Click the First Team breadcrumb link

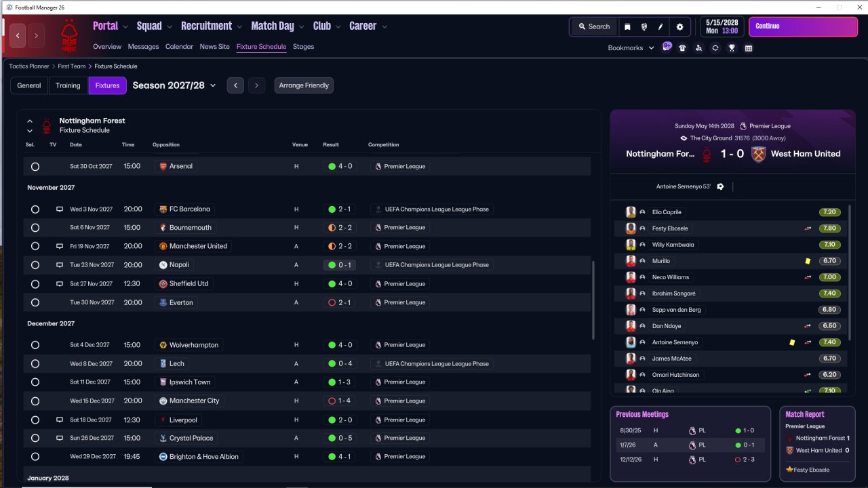(72, 66)
